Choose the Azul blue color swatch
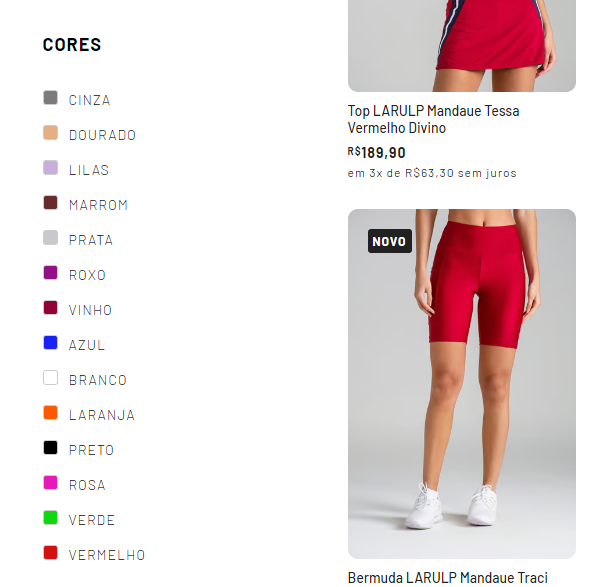Viewport: 599px width, 587px height. 50,343
